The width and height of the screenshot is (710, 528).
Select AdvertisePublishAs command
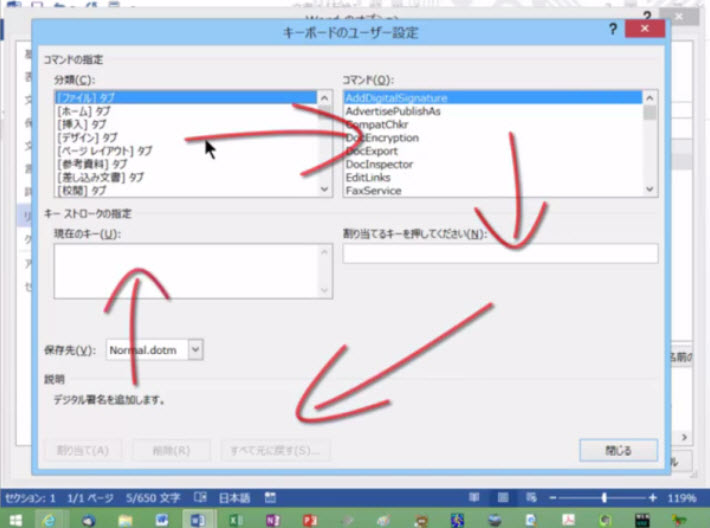[x=393, y=112]
